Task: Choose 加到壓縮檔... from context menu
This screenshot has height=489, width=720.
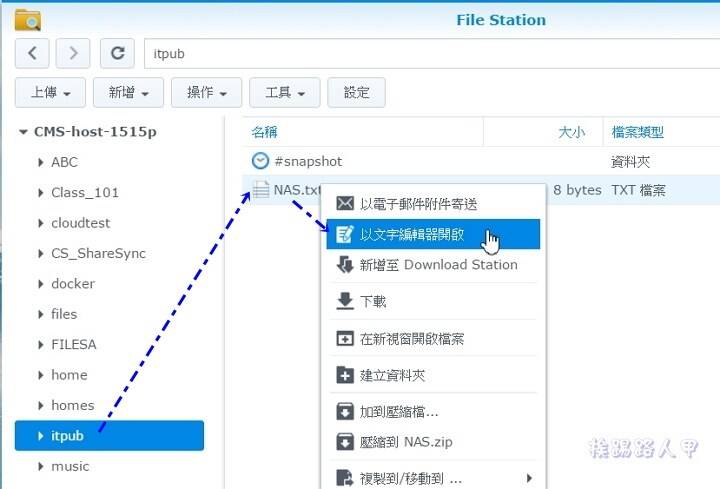Action: click(x=433, y=411)
